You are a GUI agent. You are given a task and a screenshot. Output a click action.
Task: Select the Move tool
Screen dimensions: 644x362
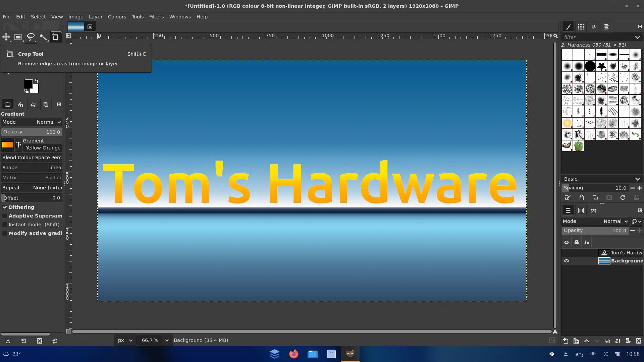tap(6, 37)
